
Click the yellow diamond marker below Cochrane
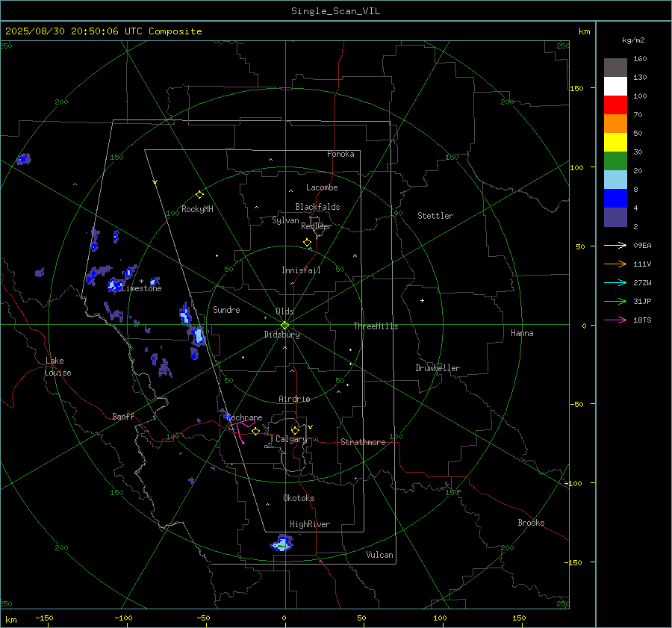255,431
